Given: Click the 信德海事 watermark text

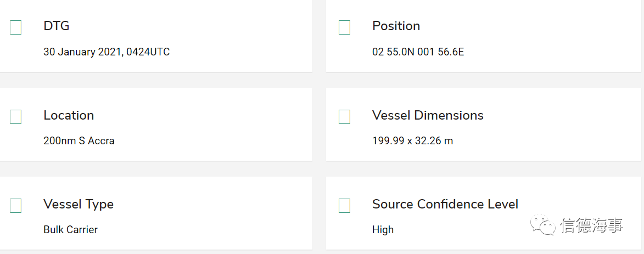Looking at the screenshot, I should [x=592, y=225].
